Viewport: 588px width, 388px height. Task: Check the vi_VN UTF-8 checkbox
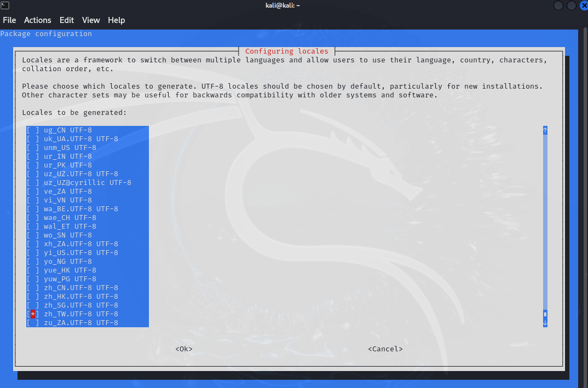33,200
